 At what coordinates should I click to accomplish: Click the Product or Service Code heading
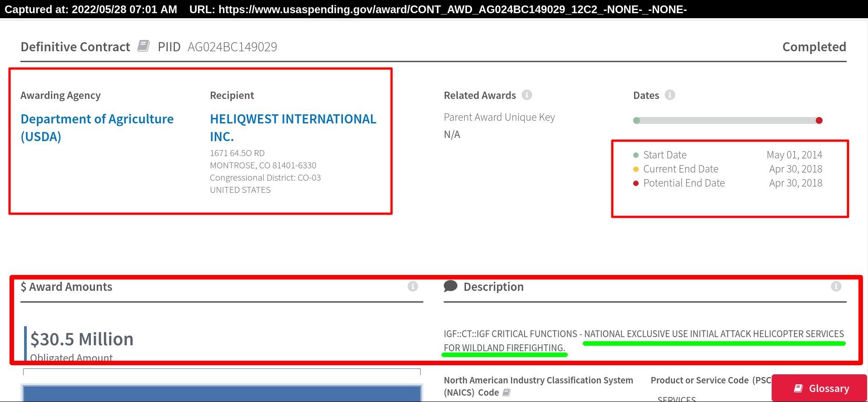pyautogui.click(x=711, y=380)
